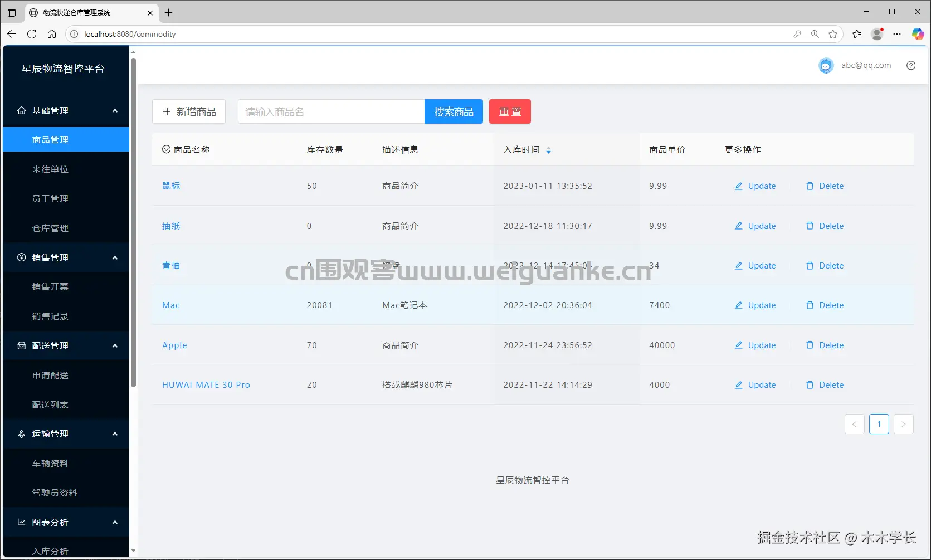The height and width of the screenshot is (560, 931).
Task: Click the previous page arrow in pagination
Action: coord(854,424)
